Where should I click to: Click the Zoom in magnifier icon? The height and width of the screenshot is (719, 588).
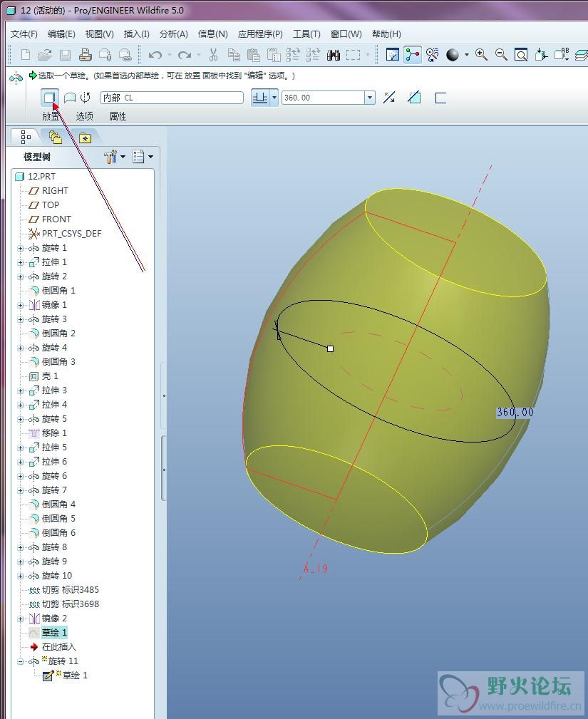[481, 55]
